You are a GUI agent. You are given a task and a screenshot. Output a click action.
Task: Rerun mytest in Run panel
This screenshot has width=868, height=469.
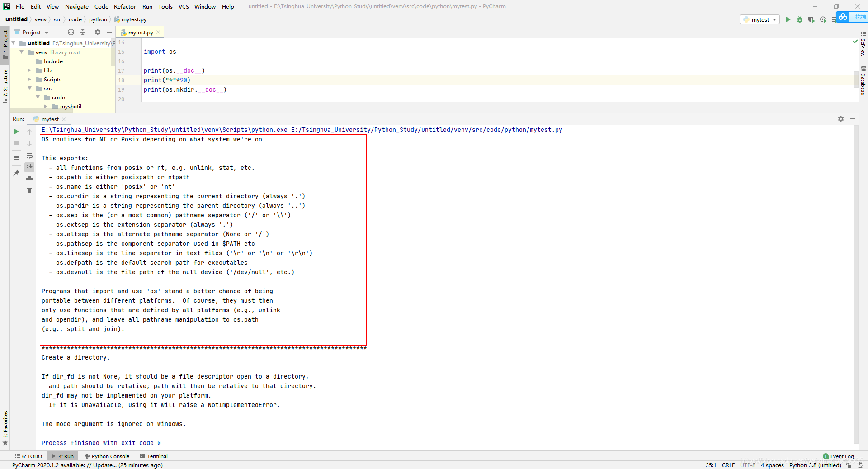click(16, 131)
